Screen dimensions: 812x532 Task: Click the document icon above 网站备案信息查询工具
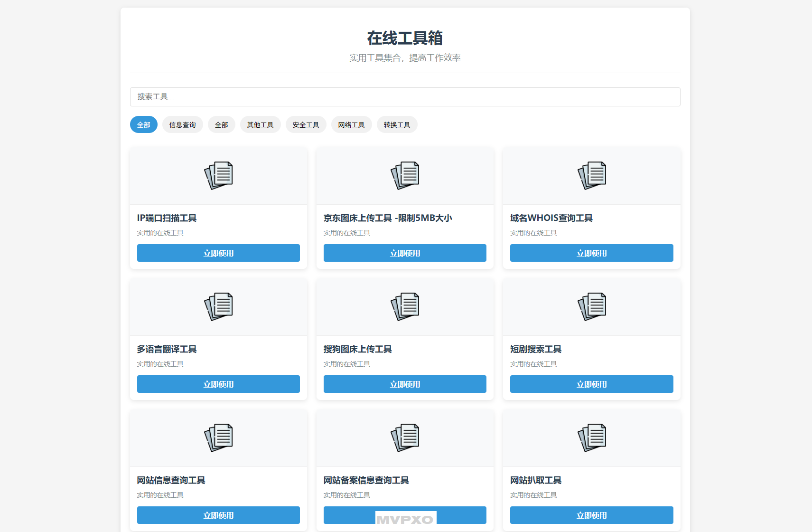click(x=405, y=437)
